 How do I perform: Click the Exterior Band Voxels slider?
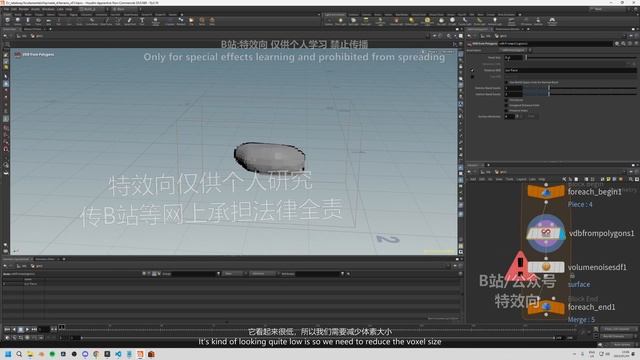(580, 88)
